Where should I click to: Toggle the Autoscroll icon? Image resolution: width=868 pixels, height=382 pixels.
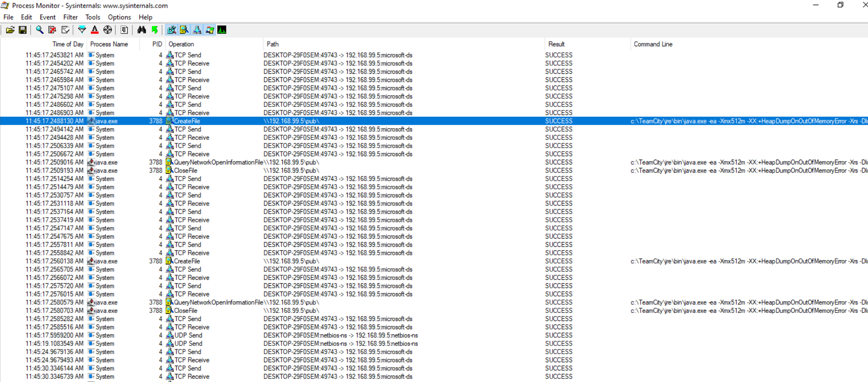(52, 30)
